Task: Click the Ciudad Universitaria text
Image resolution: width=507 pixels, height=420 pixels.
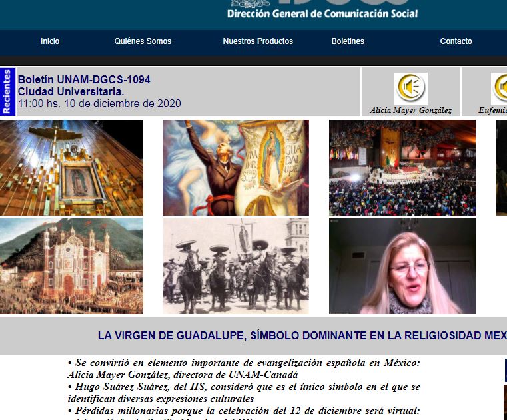Action: pos(71,91)
